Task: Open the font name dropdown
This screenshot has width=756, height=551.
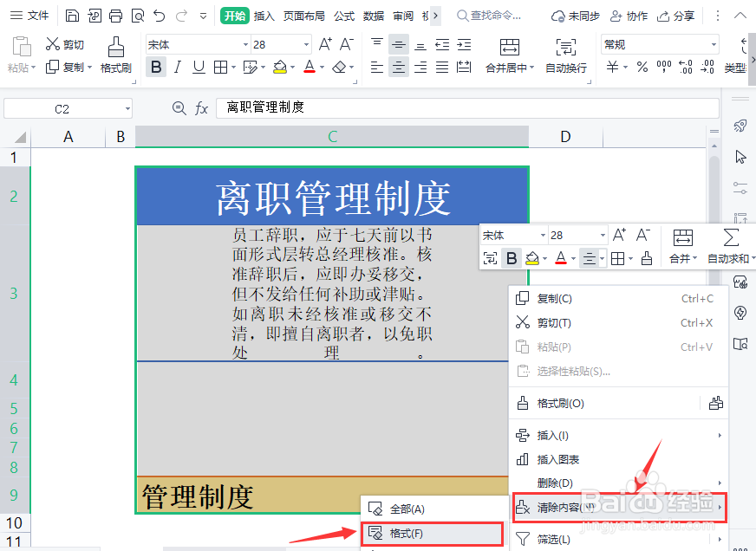Action: (x=245, y=44)
